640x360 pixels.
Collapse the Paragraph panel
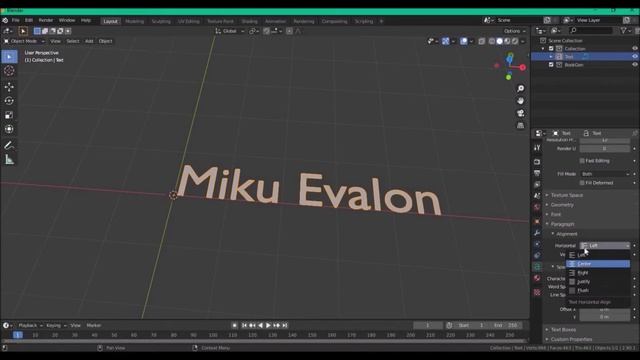click(562, 224)
